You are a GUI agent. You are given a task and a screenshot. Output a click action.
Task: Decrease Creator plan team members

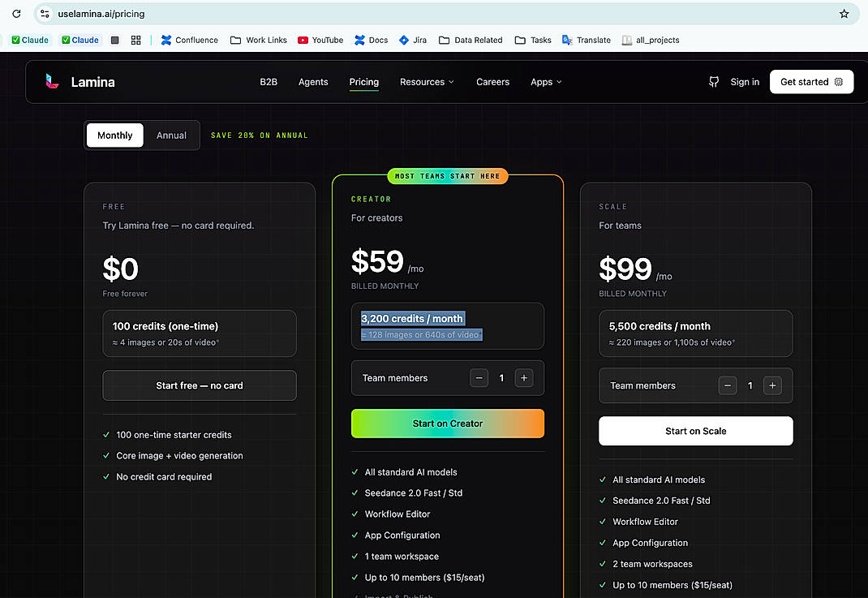[479, 378]
